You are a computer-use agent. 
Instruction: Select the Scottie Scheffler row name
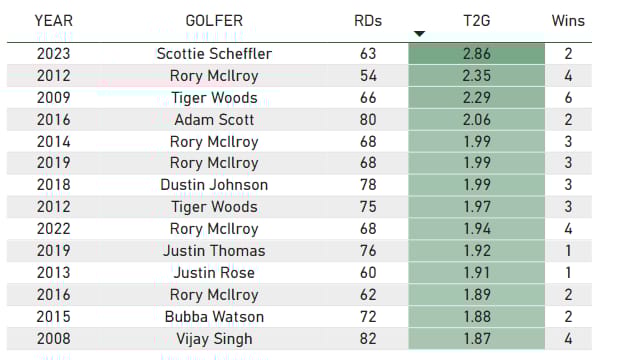tap(214, 54)
